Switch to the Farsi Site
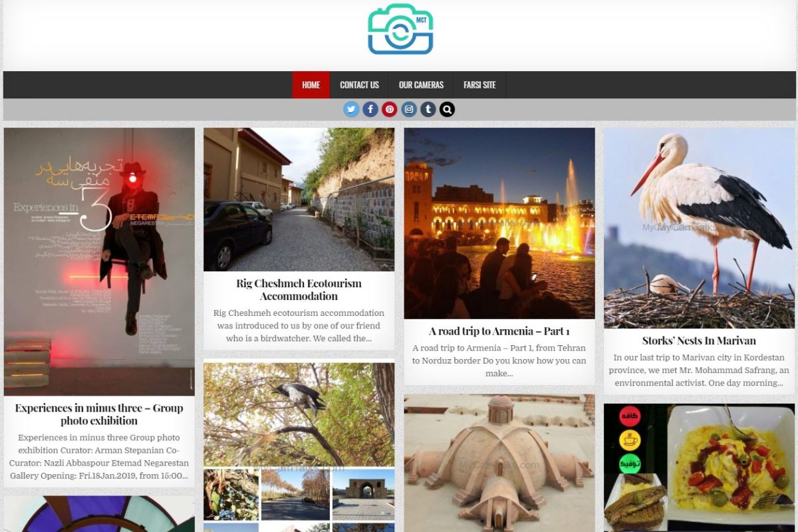The image size is (798, 532). pyautogui.click(x=479, y=85)
